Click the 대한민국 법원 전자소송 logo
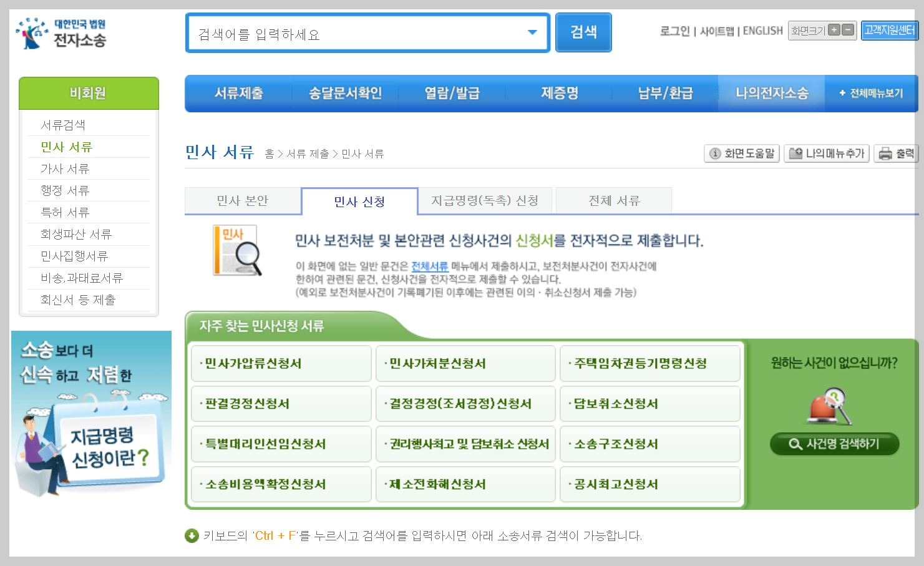This screenshot has height=566, width=924. pyautogui.click(x=61, y=33)
